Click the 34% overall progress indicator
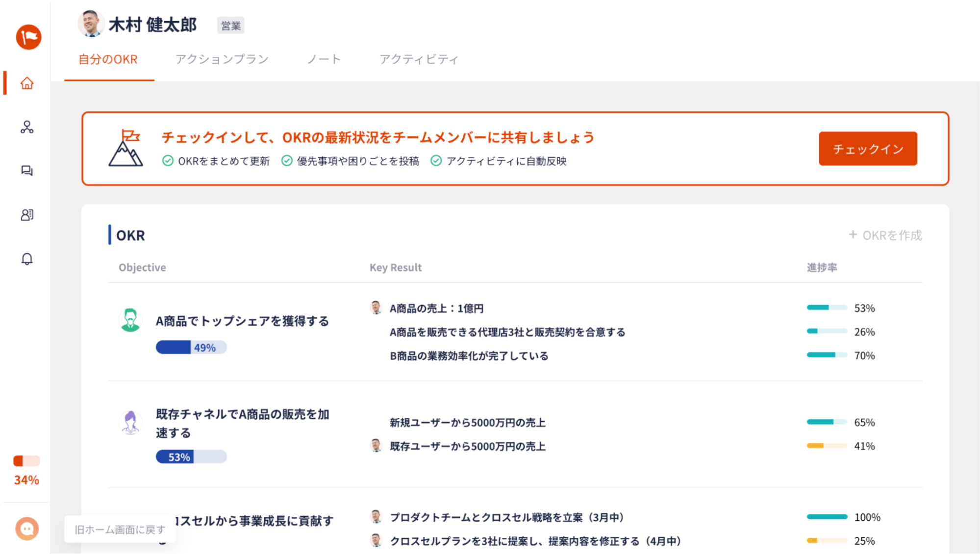Image resolution: width=980 pixels, height=554 pixels. click(x=26, y=470)
